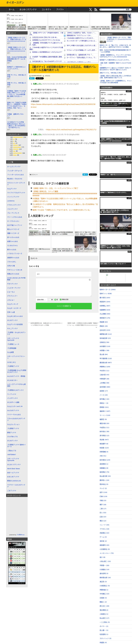This screenshot has width=138, height=644.
Task: Click the top X ポスト share button
Action: click(40, 78)
